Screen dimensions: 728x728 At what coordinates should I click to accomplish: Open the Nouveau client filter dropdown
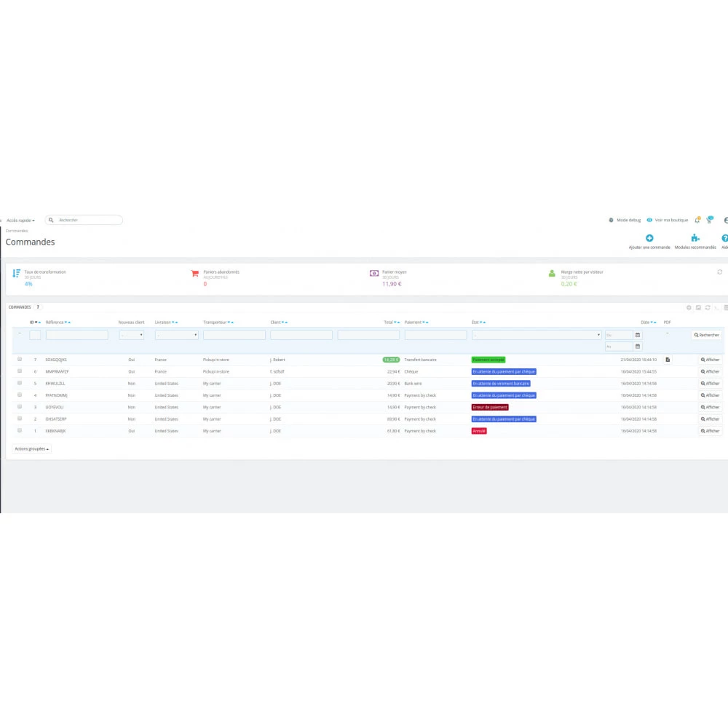pos(131,335)
